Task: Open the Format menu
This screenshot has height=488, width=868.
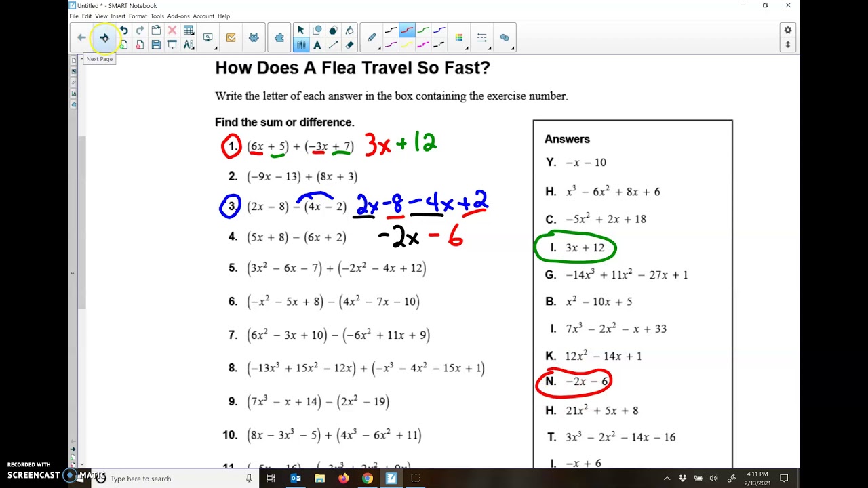Action: tap(138, 16)
